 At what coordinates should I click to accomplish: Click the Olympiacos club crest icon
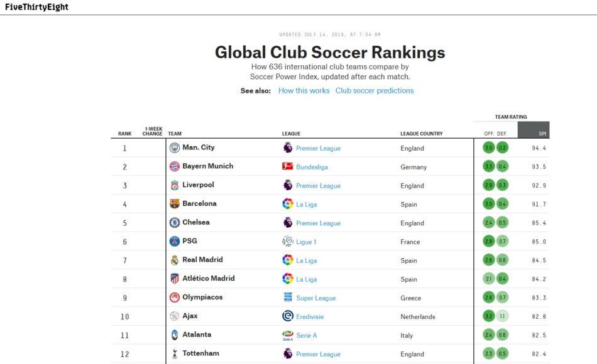coord(174,297)
